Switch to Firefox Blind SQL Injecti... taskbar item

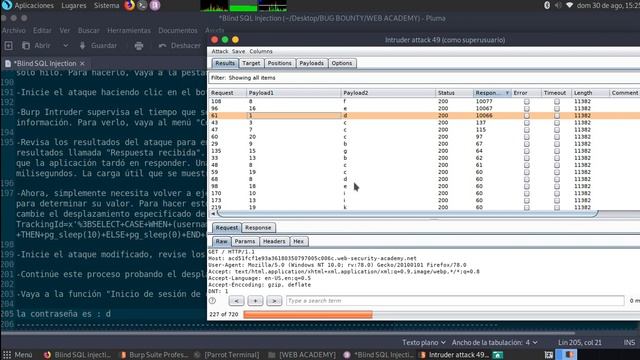point(77,355)
